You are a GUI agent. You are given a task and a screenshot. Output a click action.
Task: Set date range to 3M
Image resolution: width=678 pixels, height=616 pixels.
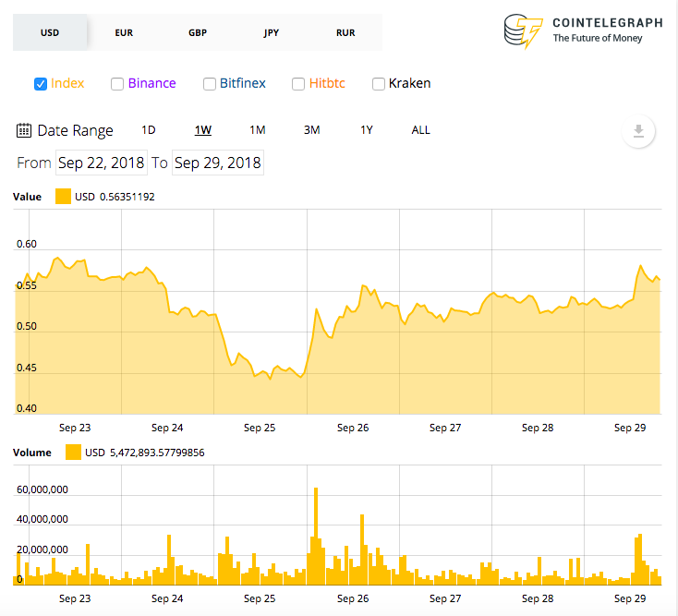point(312,130)
